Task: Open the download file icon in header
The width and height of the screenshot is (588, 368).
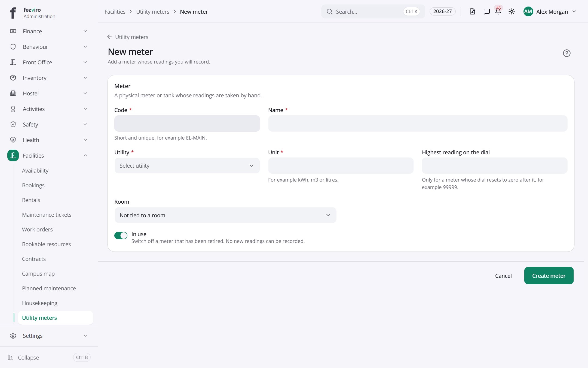Action: [472, 11]
